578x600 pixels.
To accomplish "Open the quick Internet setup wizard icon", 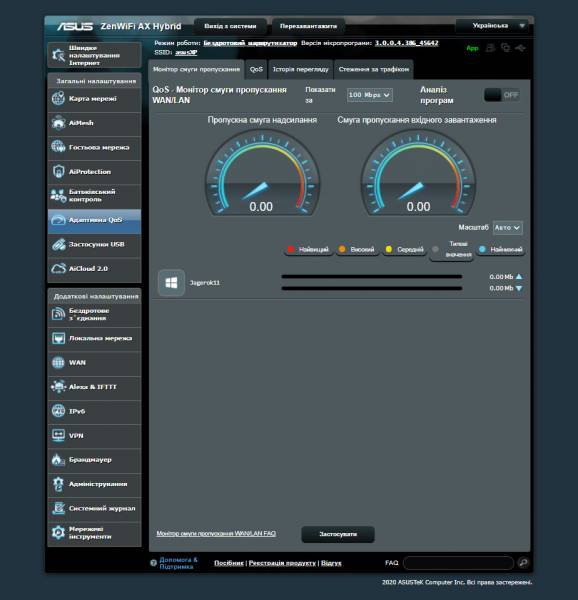I will (58, 55).
